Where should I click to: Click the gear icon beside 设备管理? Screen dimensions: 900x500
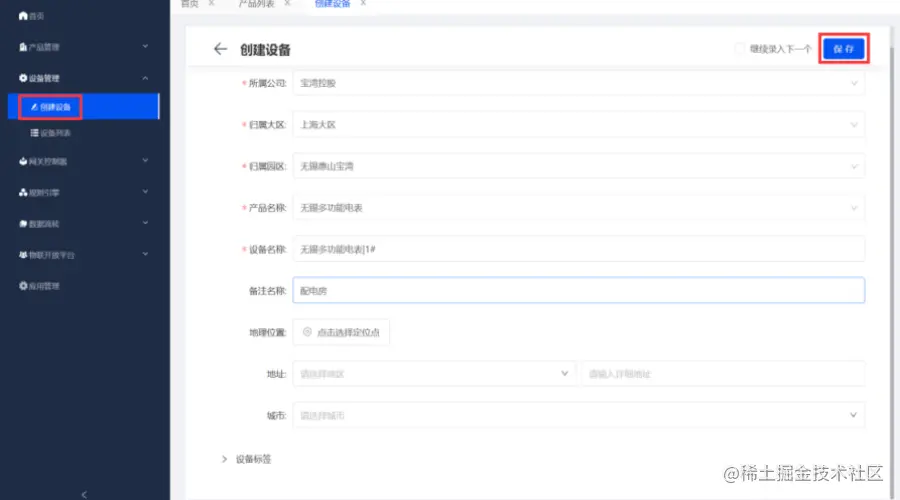(x=23, y=77)
